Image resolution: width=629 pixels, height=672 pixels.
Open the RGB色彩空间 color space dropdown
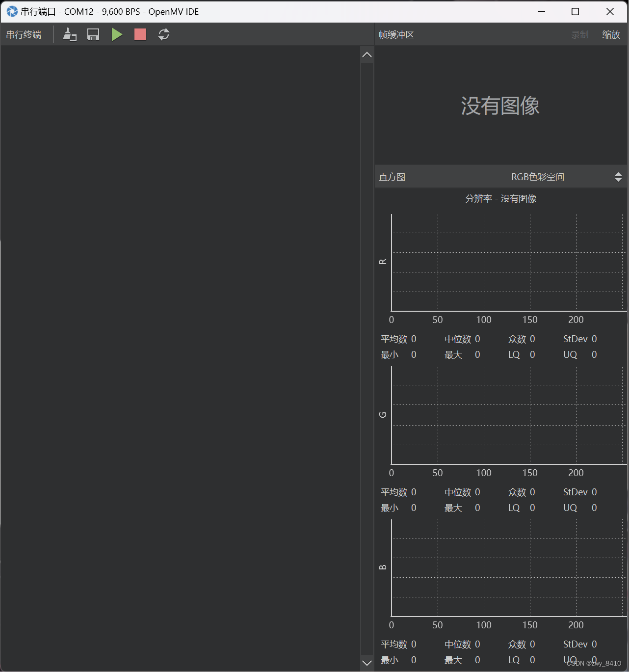(x=537, y=176)
